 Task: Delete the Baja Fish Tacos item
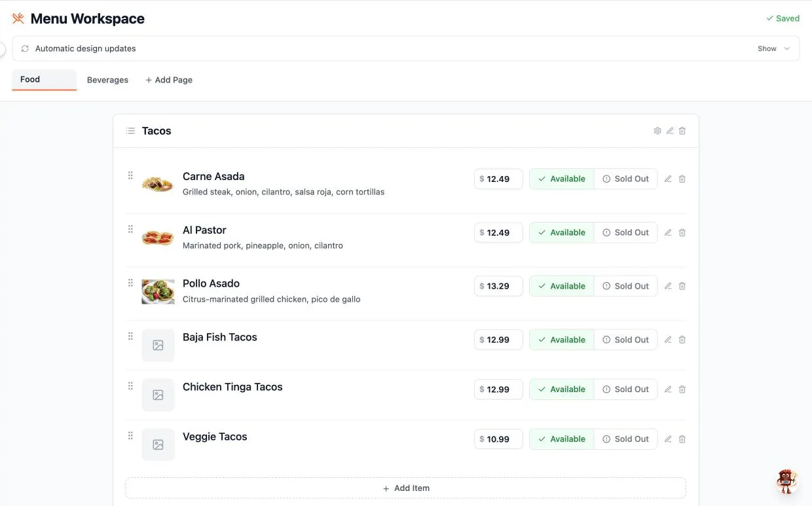tap(682, 340)
